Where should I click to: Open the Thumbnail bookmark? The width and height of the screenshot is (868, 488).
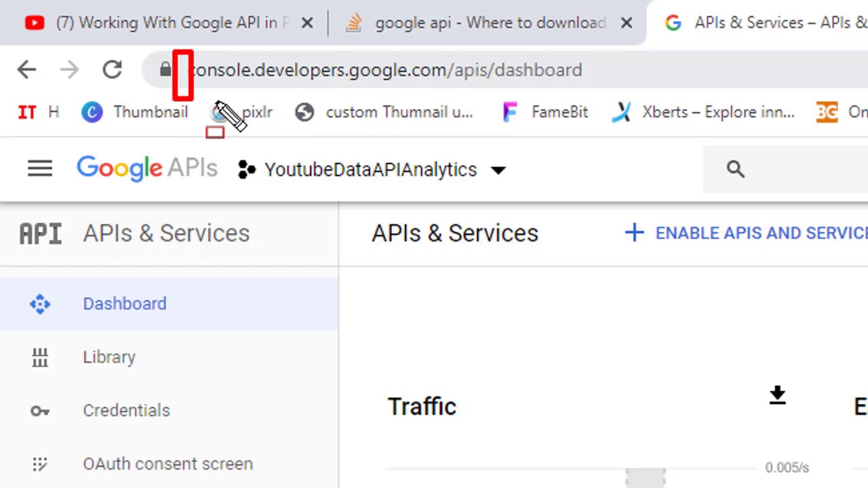(x=134, y=112)
